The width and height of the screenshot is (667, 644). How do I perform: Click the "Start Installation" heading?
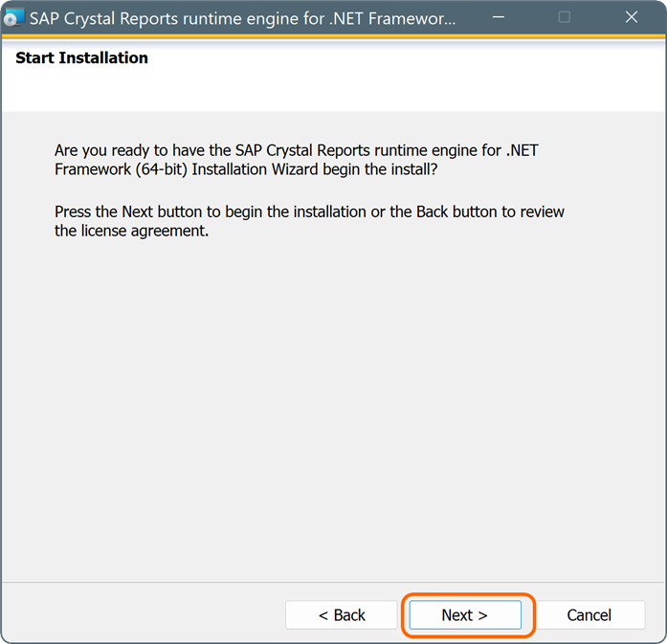81,57
